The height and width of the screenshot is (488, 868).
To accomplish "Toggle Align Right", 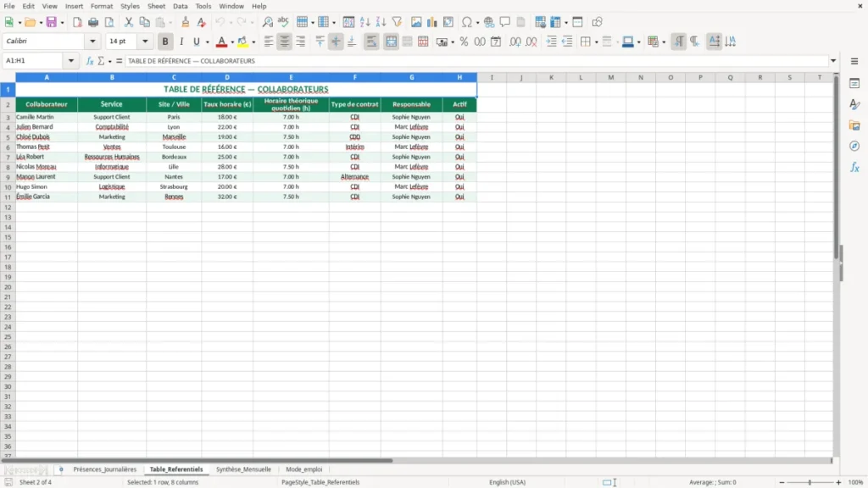I will 301,42.
